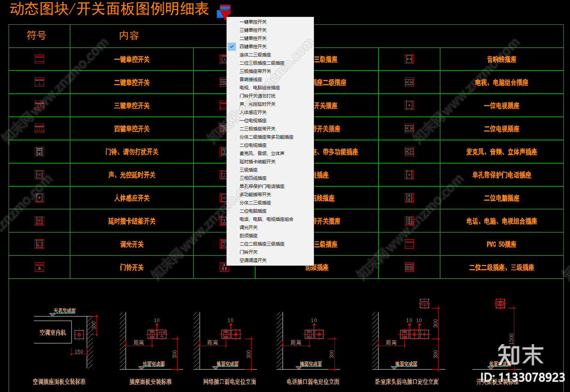Click the 网络插口弱电定位立面 drawing caption
Image resolution: width=570 pixels, height=392 pixels.
229,382
